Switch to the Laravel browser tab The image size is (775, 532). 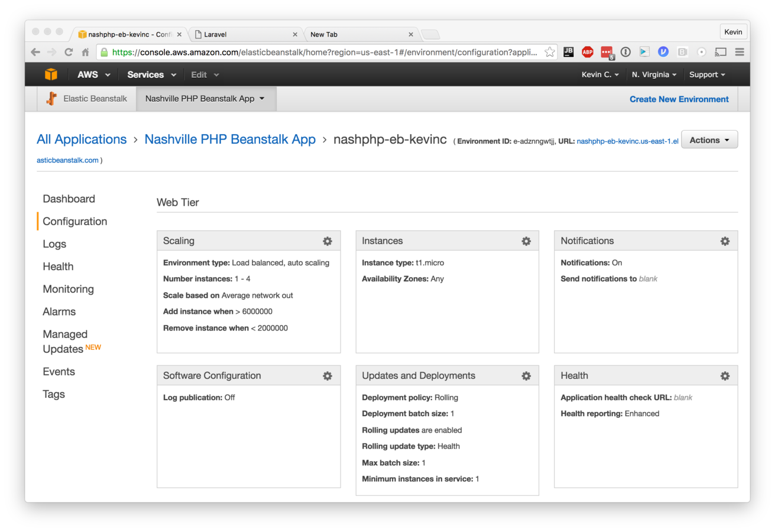(245, 34)
